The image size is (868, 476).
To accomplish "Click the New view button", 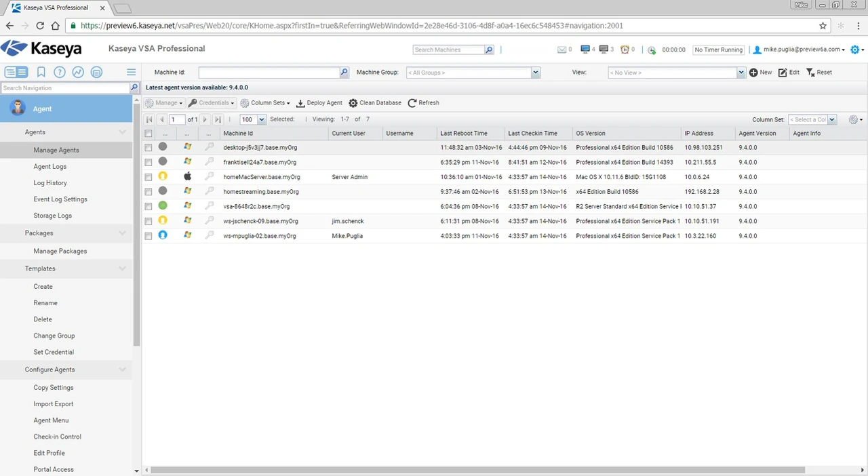I will [760, 73].
